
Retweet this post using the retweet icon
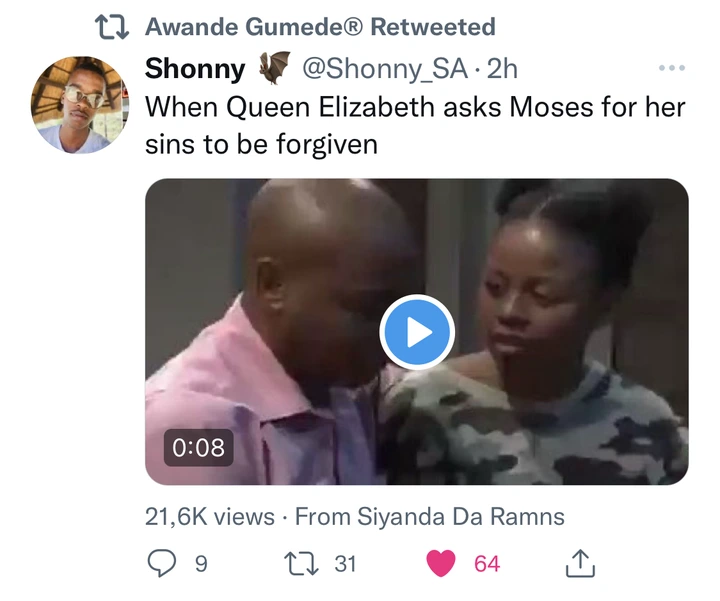coord(301,563)
